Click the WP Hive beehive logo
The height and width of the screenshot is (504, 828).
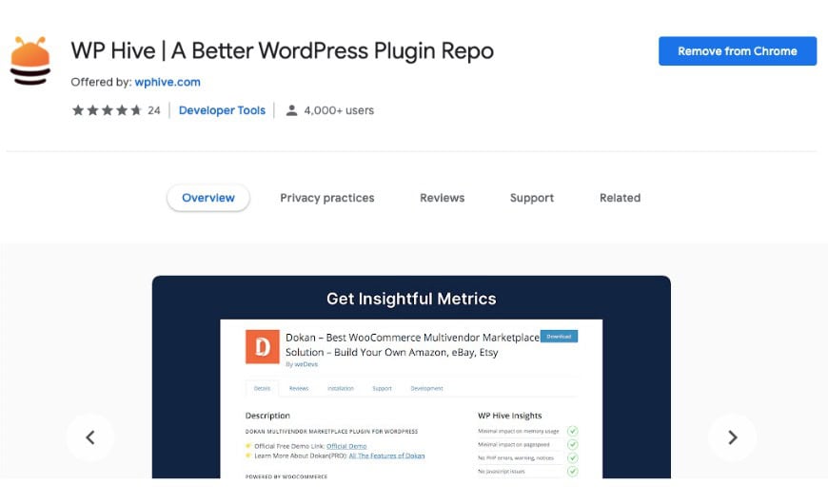coord(30,61)
